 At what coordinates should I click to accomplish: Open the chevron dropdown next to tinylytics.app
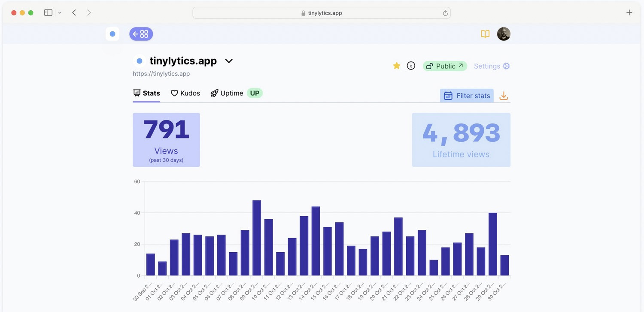228,61
